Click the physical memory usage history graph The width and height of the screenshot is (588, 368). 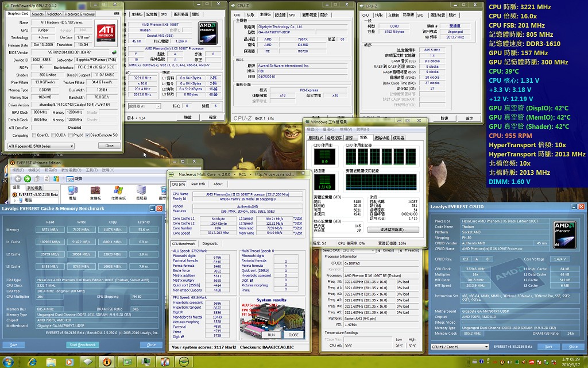pos(381,182)
